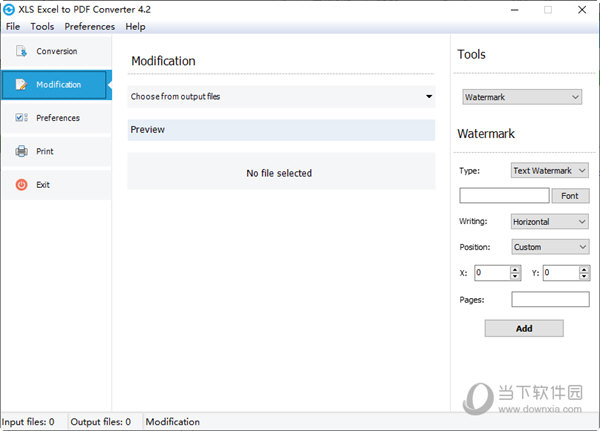Click the X coordinate value field

point(492,273)
